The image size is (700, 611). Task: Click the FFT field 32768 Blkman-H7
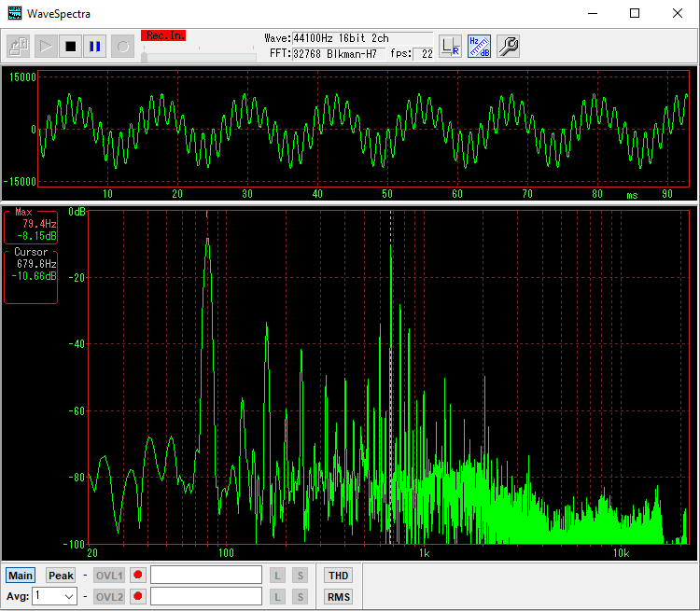338,54
